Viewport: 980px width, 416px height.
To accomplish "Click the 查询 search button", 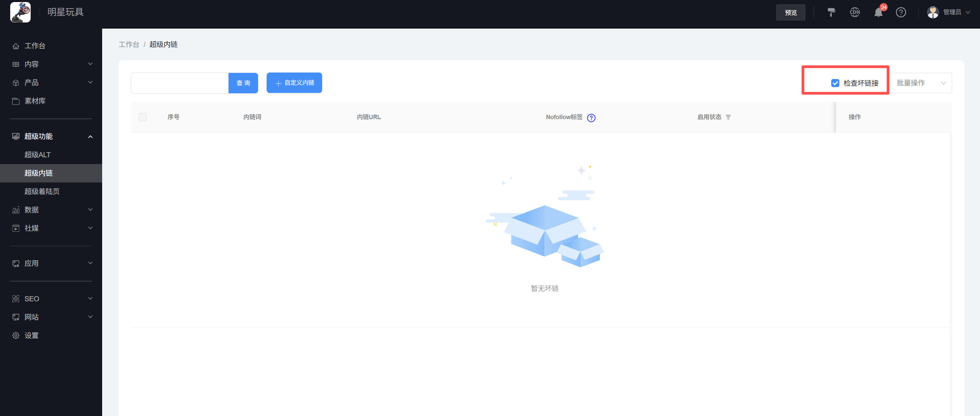I will click(243, 83).
